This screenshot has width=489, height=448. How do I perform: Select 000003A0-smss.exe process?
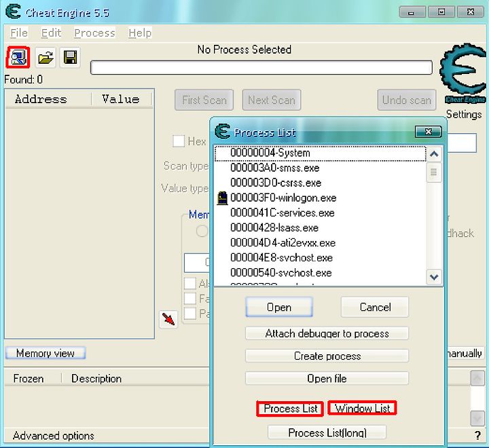321,168
